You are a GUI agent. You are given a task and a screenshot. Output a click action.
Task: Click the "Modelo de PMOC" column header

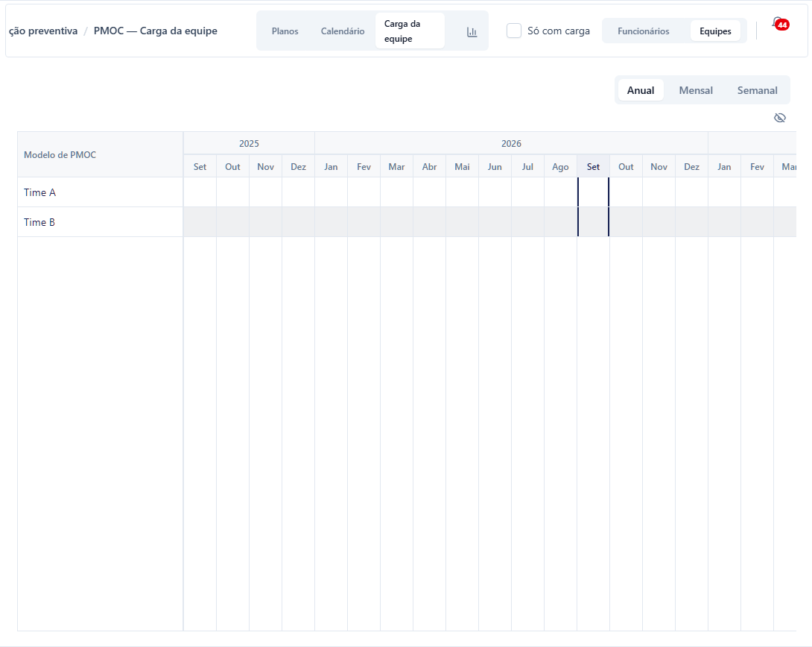click(x=100, y=154)
